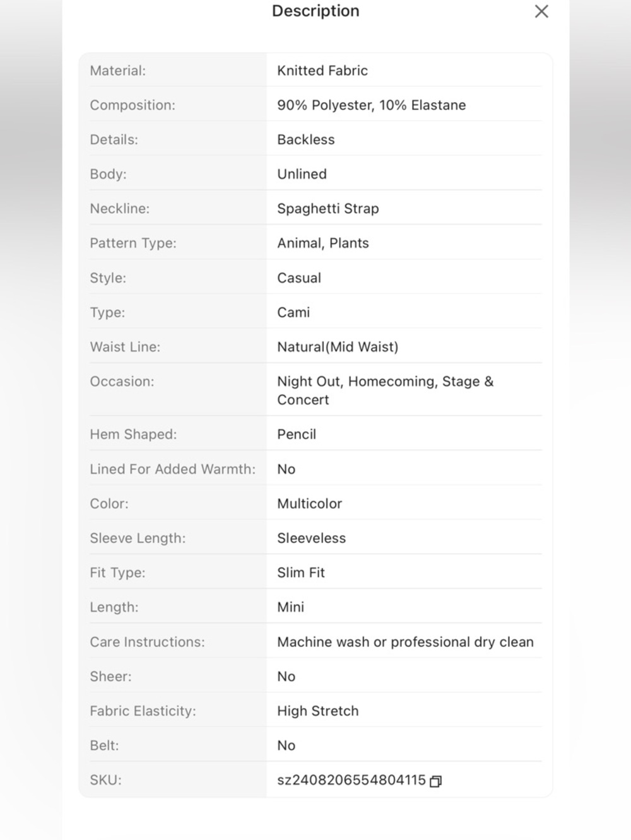
Task: Select the Color value Multicolor
Action: tap(310, 504)
